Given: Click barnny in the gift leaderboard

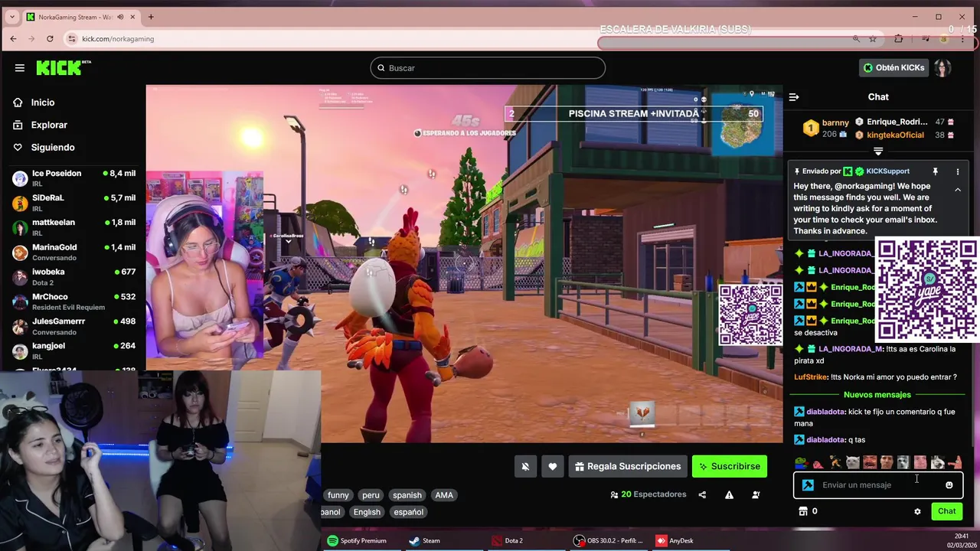Looking at the screenshot, I should (x=835, y=122).
